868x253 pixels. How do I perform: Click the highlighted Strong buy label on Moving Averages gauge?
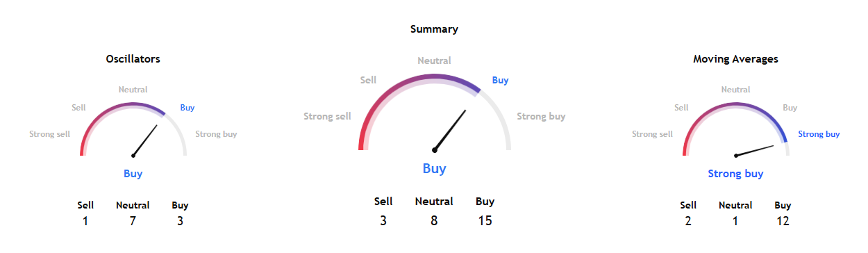(819, 134)
